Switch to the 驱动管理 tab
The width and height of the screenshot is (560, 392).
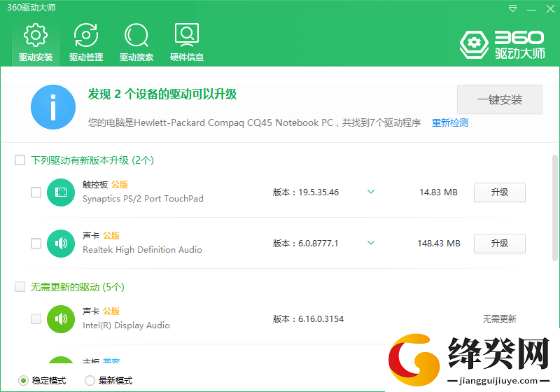tap(86, 43)
